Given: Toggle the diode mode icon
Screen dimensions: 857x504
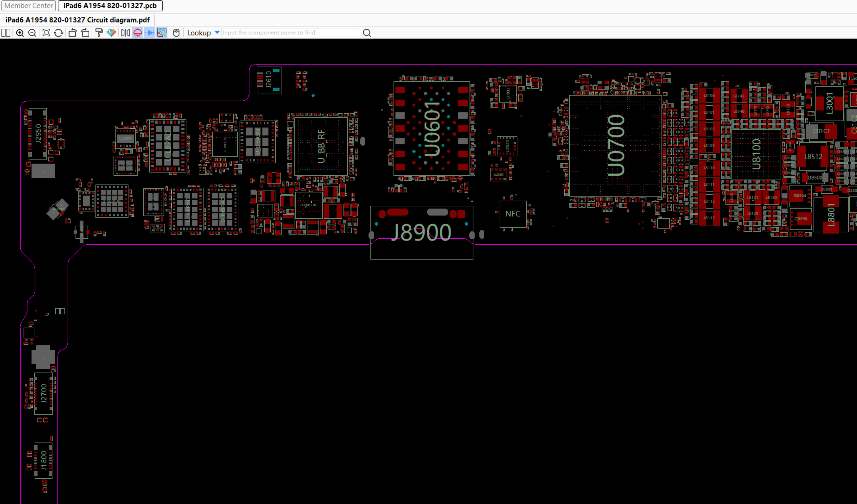Looking at the screenshot, I should (x=150, y=33).
